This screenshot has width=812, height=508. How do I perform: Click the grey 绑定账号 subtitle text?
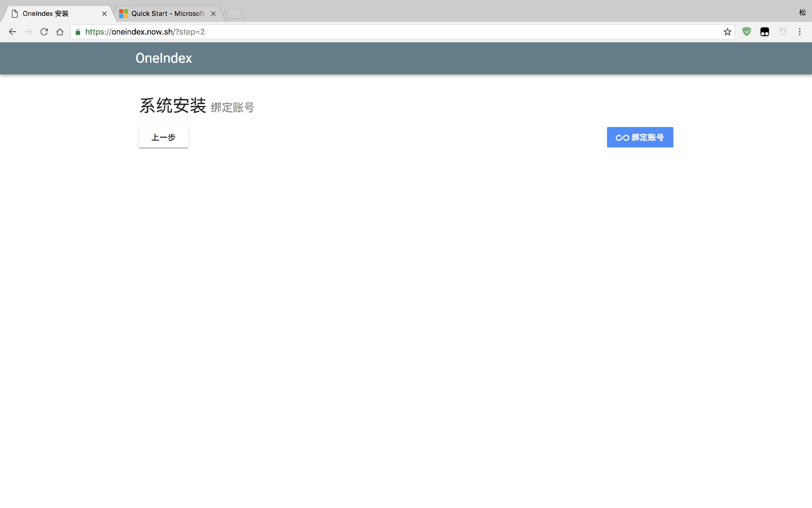pos(232,107)
